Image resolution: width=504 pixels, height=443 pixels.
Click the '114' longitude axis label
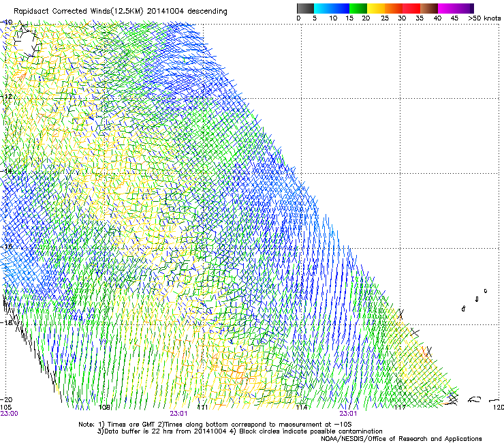(301, 408)
